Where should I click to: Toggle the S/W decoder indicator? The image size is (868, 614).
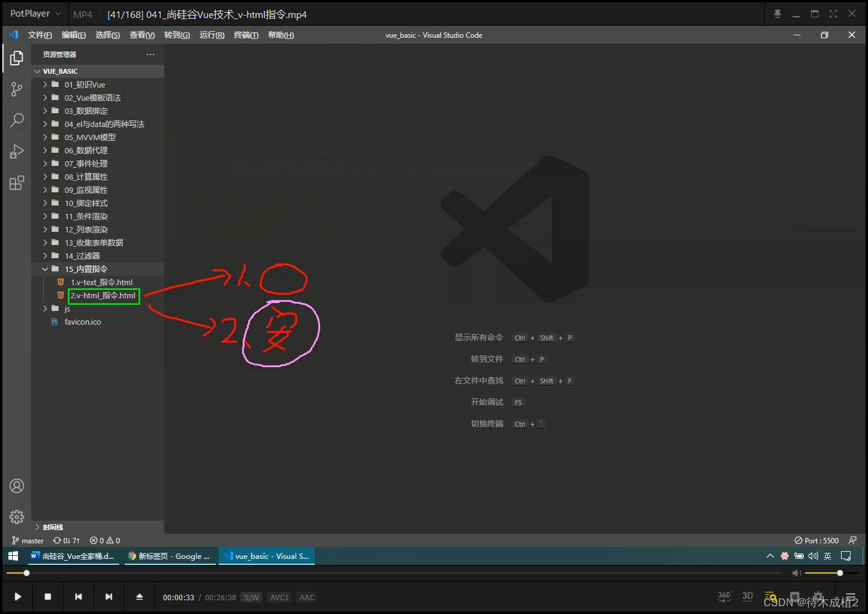click(x=252, y=597)
